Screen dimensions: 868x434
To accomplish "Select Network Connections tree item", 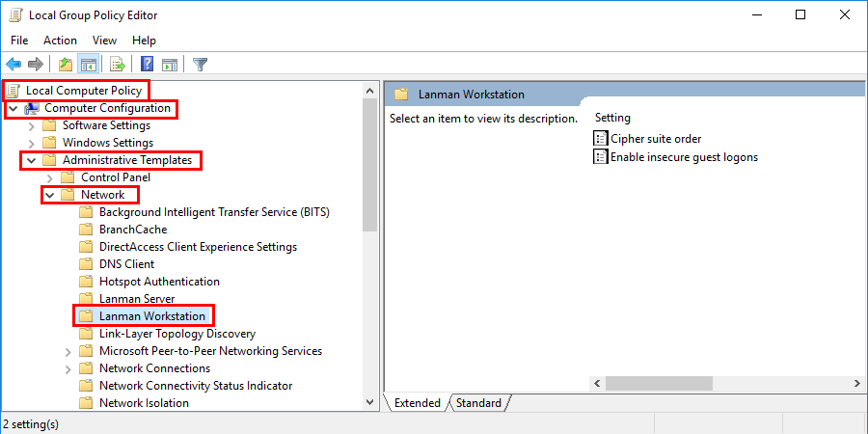I will pyautogui.click(x=155, y=368).
